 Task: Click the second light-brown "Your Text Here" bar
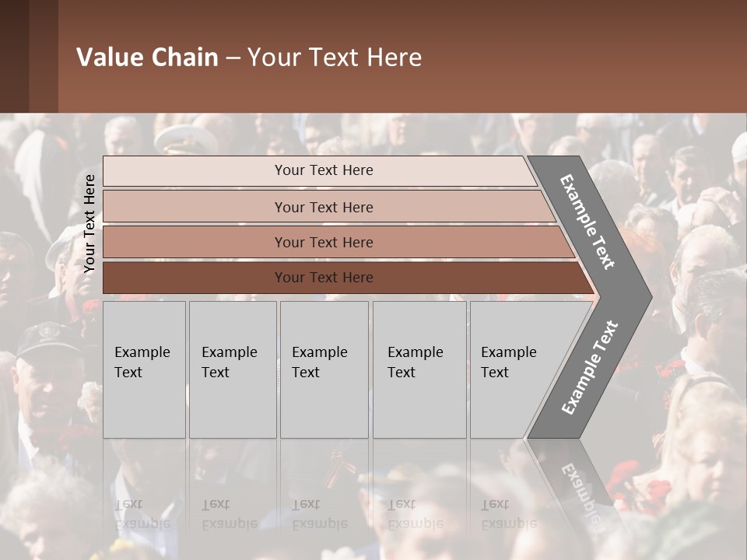[324, 207]
